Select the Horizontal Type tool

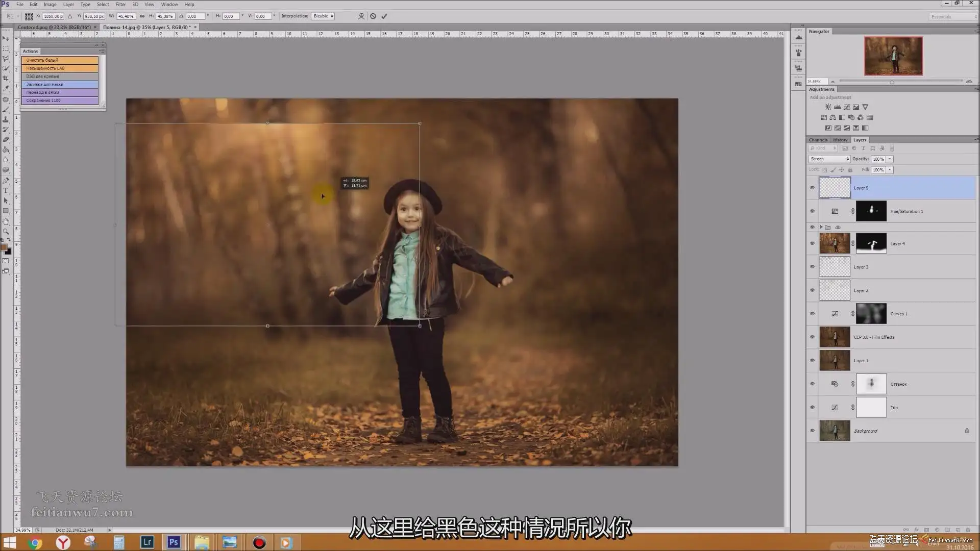tap(6, 190)
